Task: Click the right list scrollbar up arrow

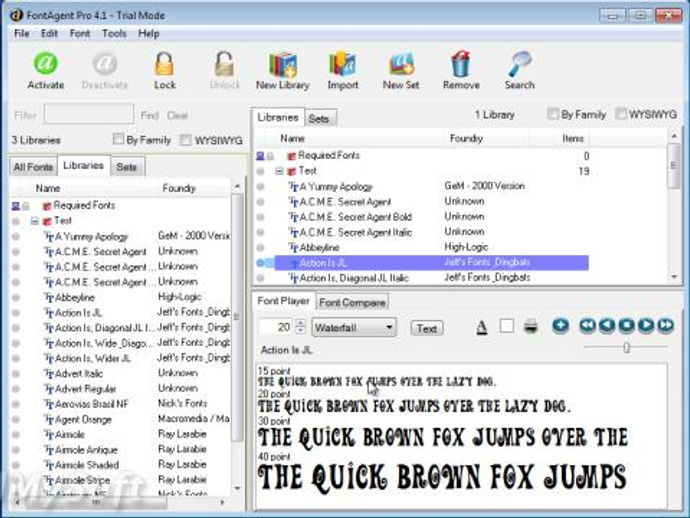Action: tap(674, 137)
